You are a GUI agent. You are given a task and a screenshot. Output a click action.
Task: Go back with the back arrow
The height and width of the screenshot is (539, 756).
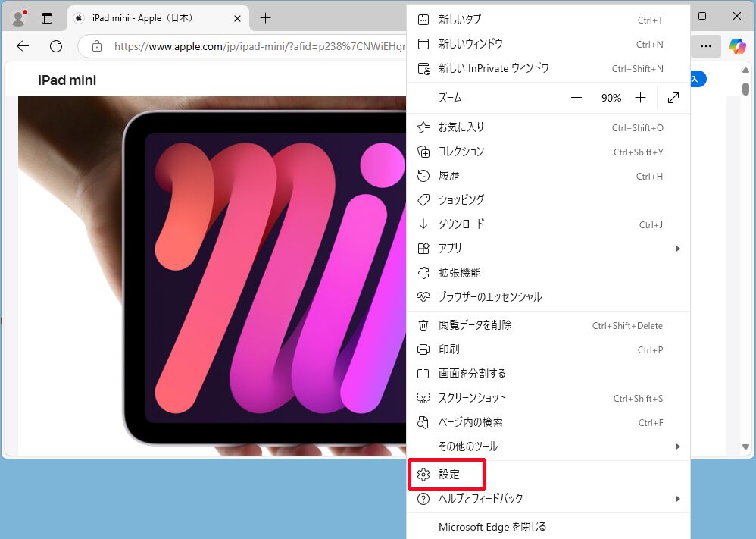coord(23,46)
